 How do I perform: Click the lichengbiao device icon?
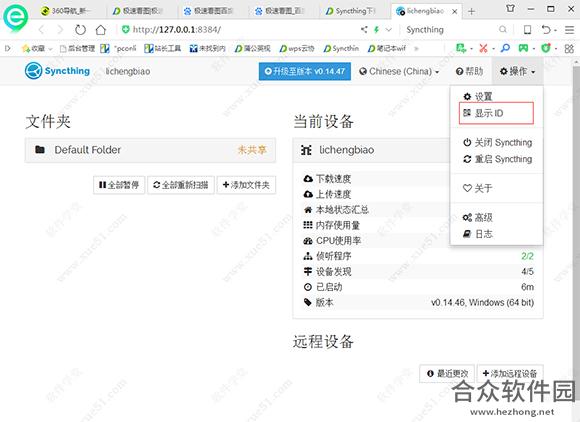click(x=306, y=150)
